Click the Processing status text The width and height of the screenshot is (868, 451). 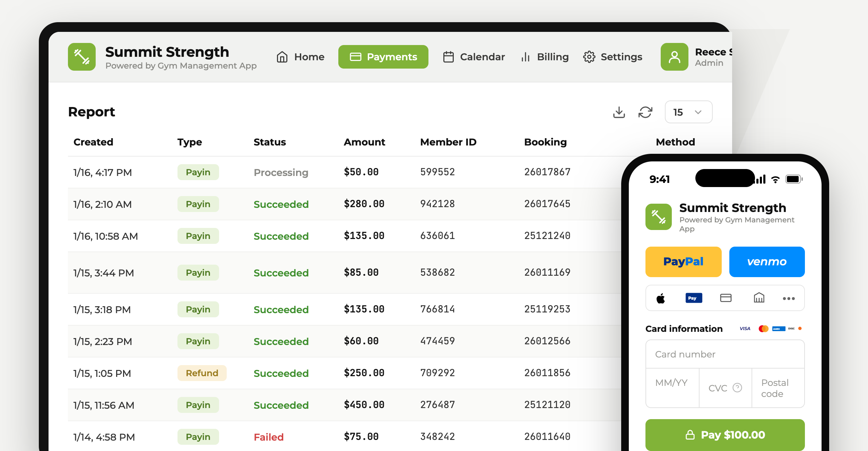coord(281,173)
